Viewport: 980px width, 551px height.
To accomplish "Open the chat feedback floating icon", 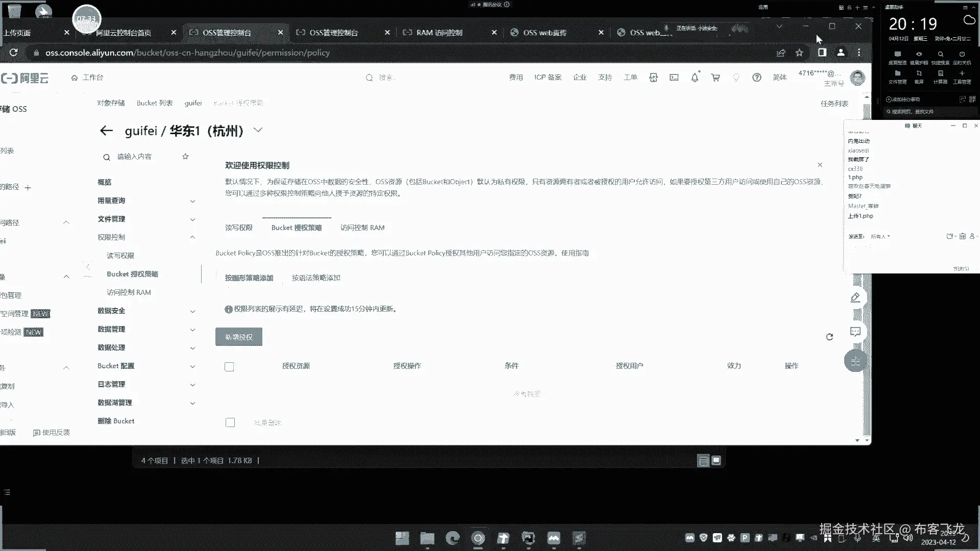I will click(x=855, y=332).
